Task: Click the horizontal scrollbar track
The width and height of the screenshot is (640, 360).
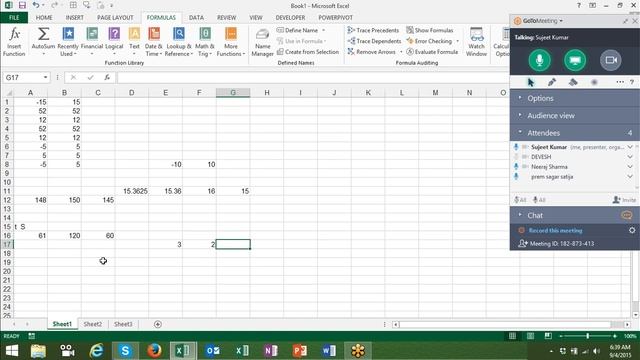Action: (505, 324)
